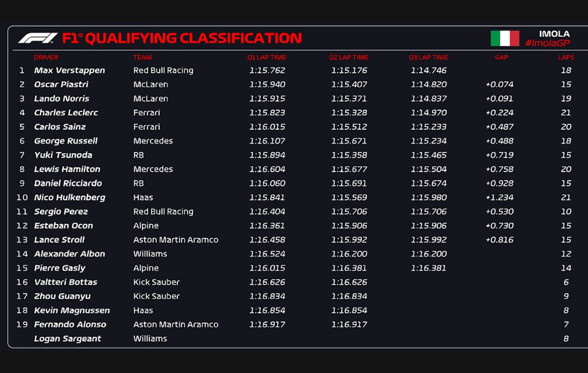588x373 pixels.
Task: Select the DRIVER column header
Action: (x=46, y=57)
